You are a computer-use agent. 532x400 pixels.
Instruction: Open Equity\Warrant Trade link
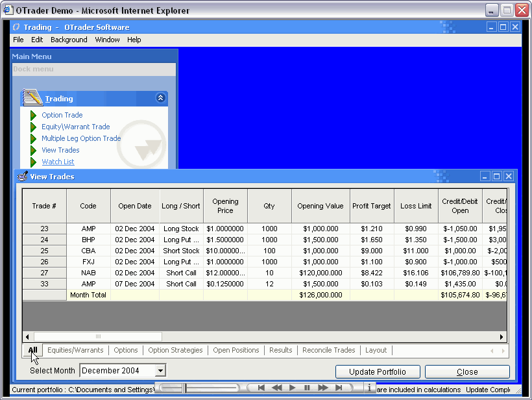tap(75, 127)
